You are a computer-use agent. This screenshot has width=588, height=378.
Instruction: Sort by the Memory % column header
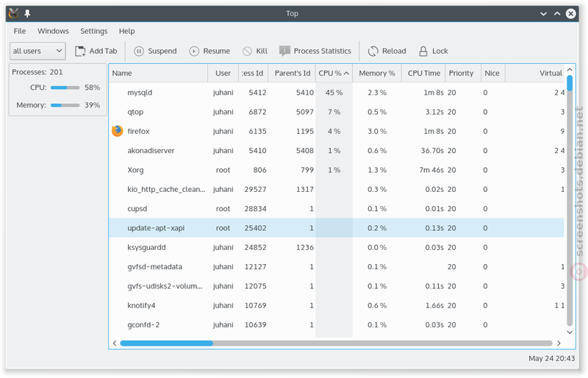(x=377, y=74)
